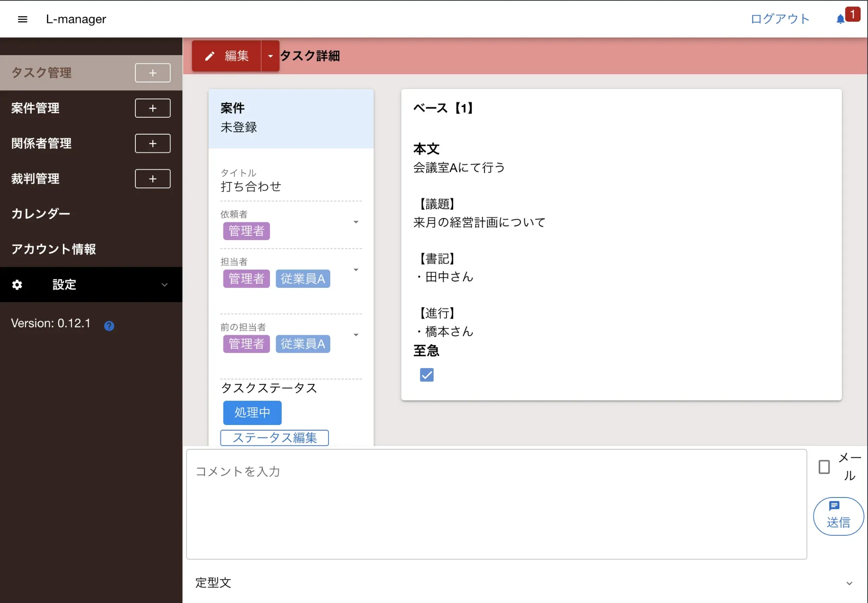
Task: Click the Version help question icon
Action: tap(109, 326)
